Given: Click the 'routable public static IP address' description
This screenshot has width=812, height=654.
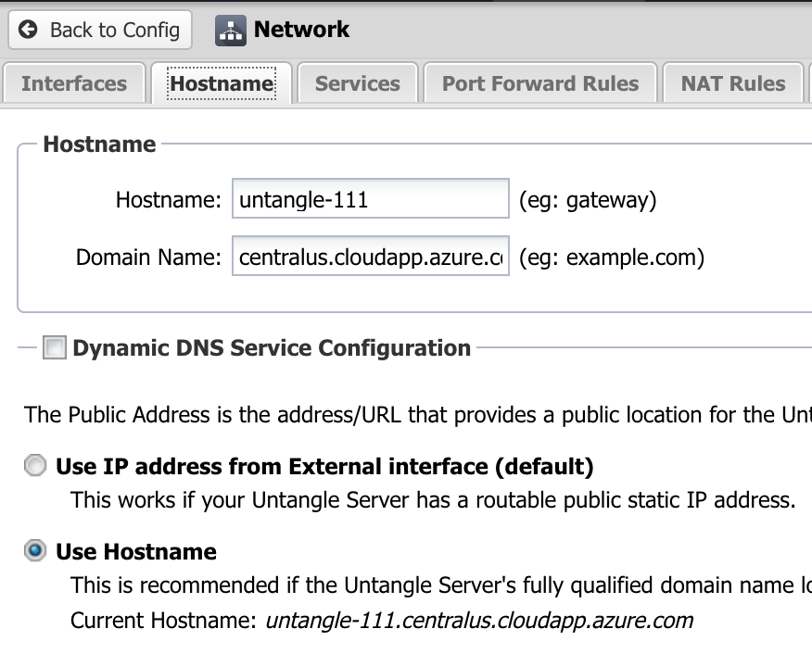Looking at the screenshot, I should point(432,500).
